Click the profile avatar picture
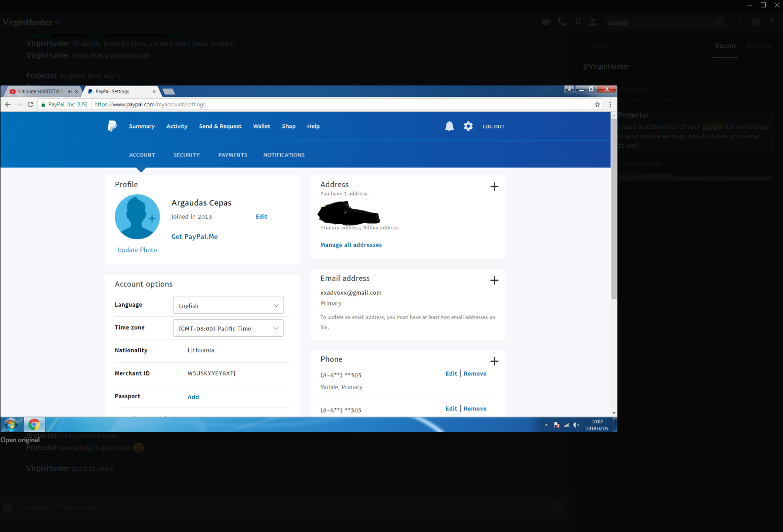 137,217
